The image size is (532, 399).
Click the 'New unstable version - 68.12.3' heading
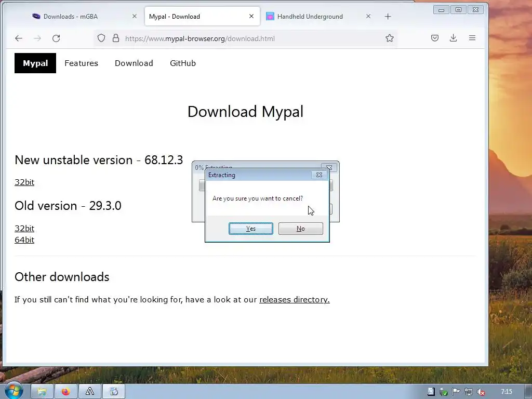(x=99, y=160)
